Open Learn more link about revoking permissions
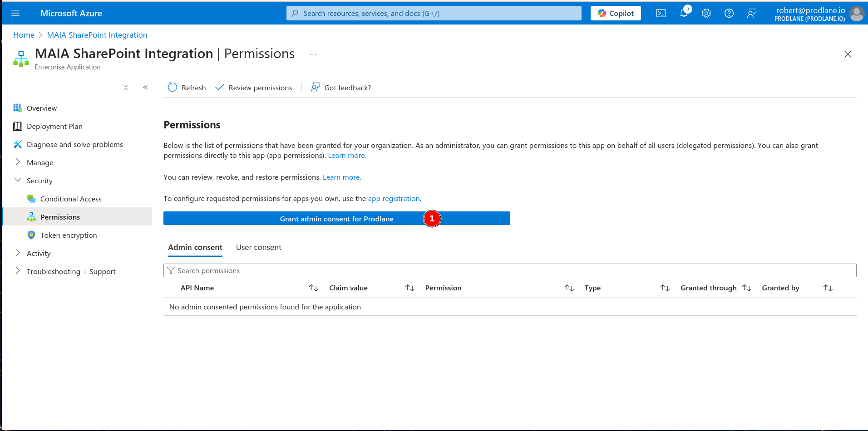Screen dimensions: 868x431 pos(342,177)
